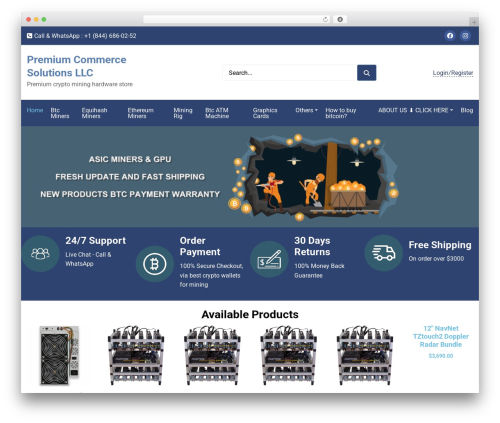Viewport: 500px width, 423px height.
Task: Open the Facebook social icon
Action: (x=450, y=36)
